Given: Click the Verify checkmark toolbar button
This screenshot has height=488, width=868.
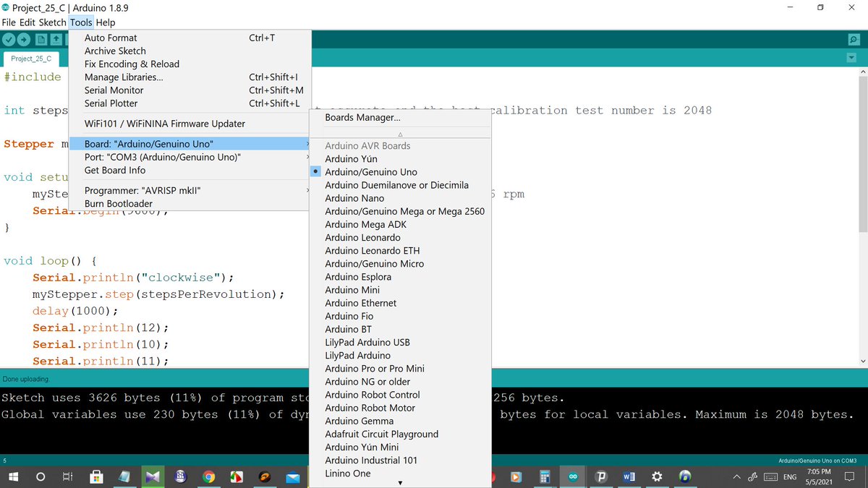Looking at the screenshot, I should tap(9, 40).
